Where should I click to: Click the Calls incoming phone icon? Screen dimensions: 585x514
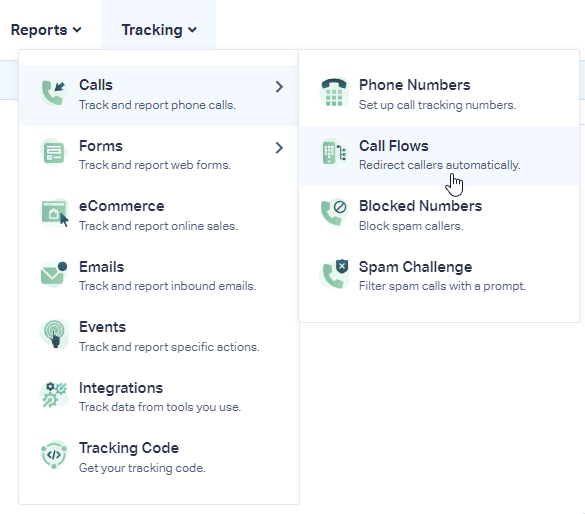coord(54,92)
